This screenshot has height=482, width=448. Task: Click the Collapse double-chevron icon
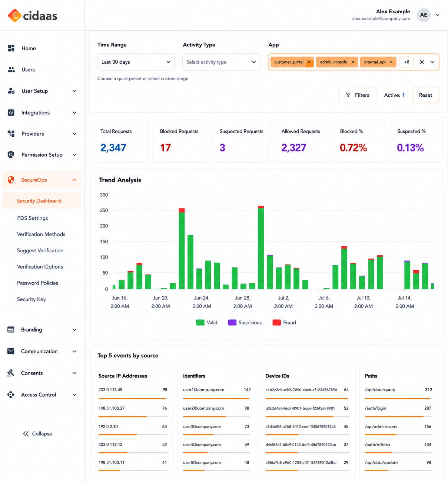[x=26, y=433]
